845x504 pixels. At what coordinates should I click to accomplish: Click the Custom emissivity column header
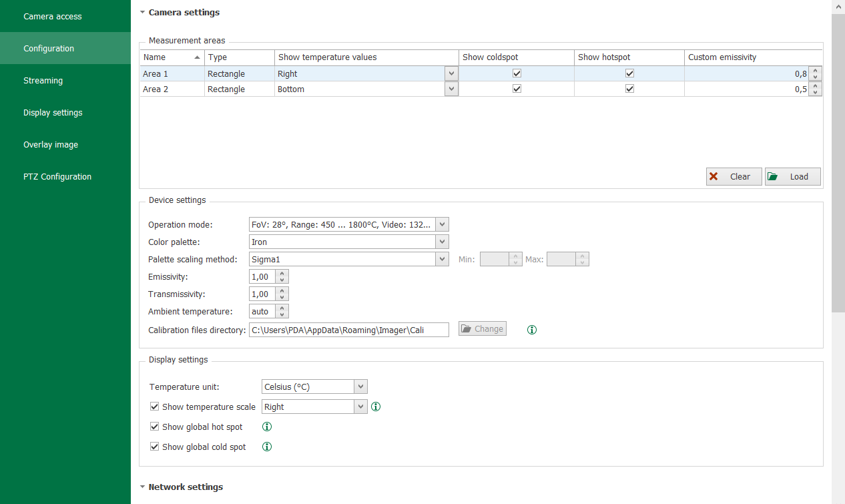(x=754, y=57)
